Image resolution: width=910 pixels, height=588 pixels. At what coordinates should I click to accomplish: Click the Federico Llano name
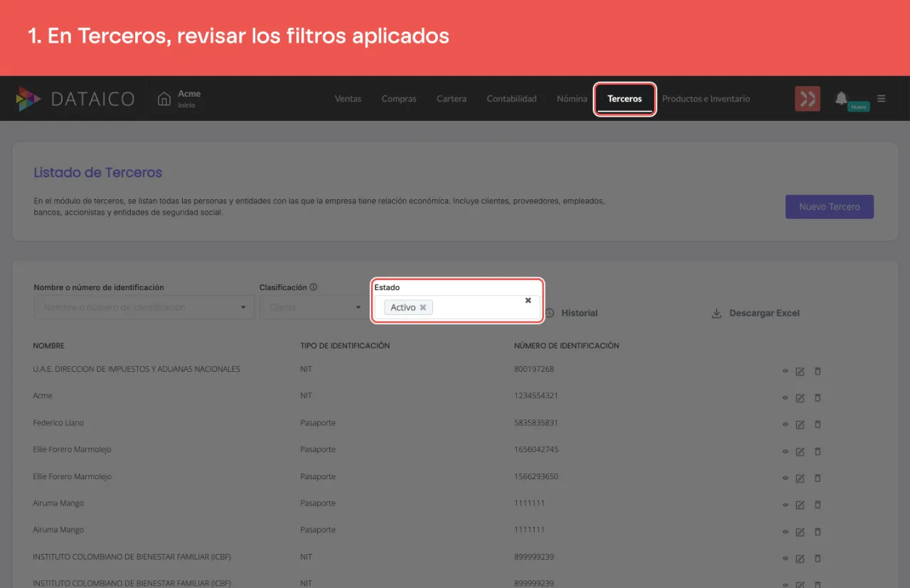(58, 422)
